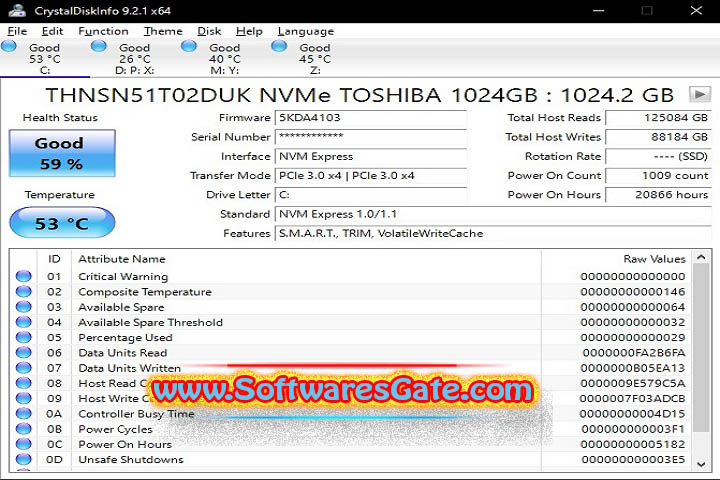Viewport: 720px width, 480px height.
Task: Click the status orb for Data Units Written
Action: [x=23, y=367]
